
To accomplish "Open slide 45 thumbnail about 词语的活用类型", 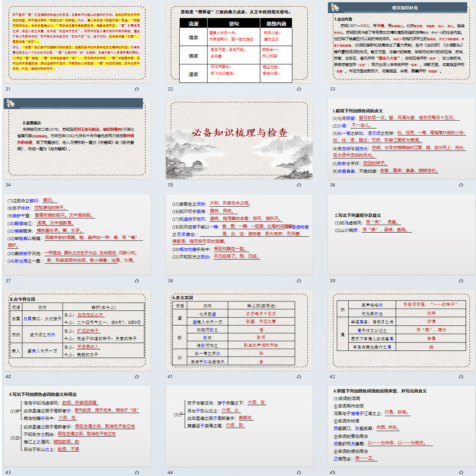I will 402,426.
